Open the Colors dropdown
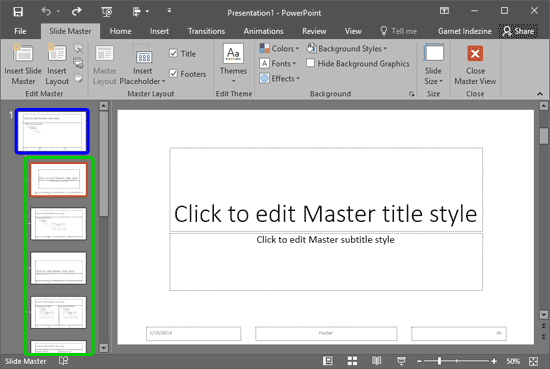This screenshot has width=550, height=369. [x=279, y=48]
